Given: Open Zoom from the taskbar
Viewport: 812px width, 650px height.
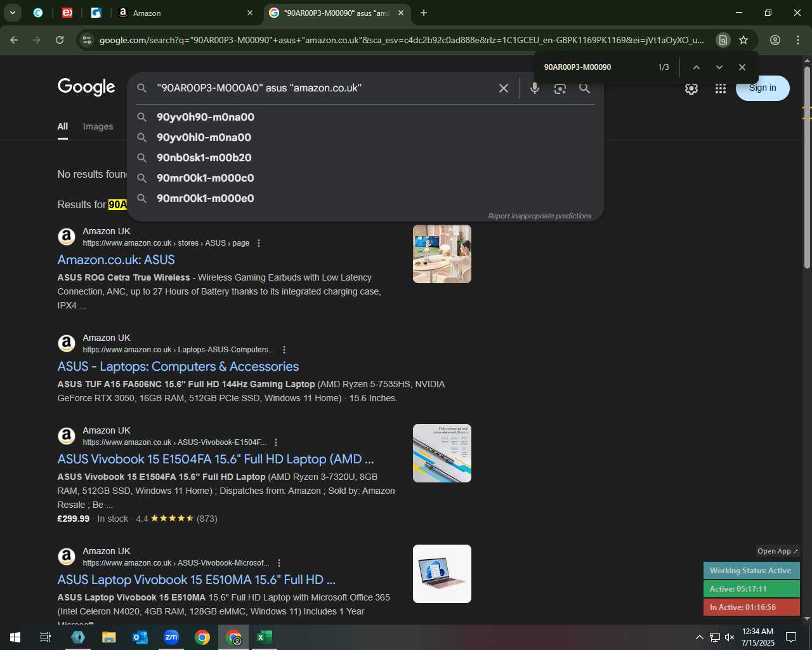Looking at the screenshot, I should pyautogui.click(x=171, y=637).
